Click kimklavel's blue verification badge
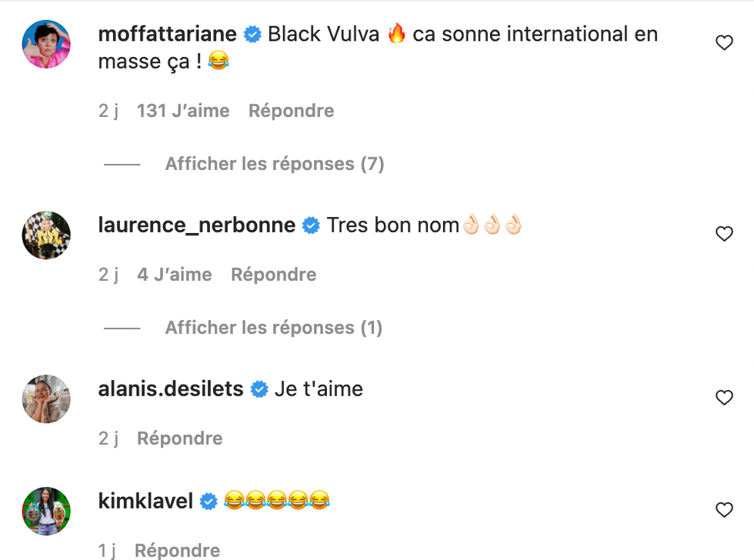The width and height of the screenshot is (754, 560). coord(206,500)
